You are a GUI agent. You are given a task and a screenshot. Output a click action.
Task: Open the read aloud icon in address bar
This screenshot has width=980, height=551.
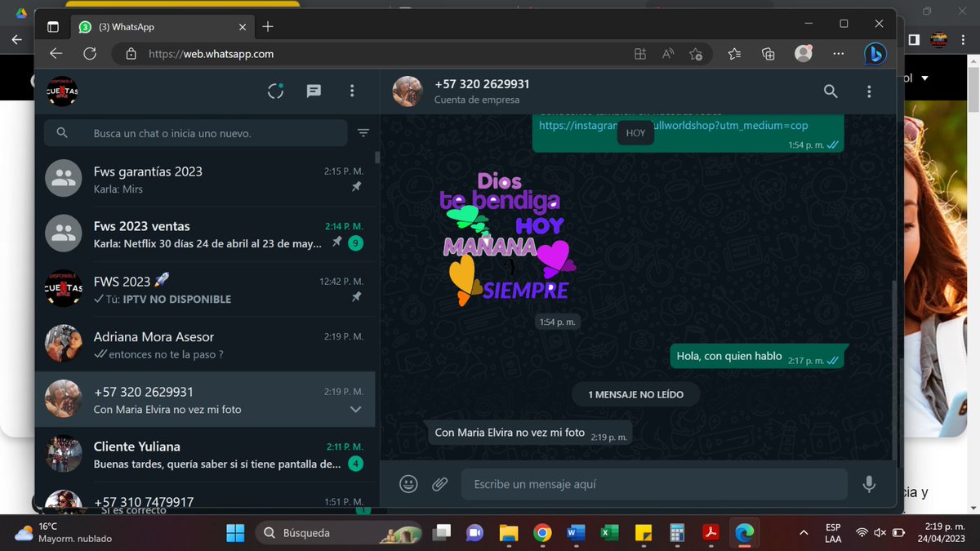[x=668, y=54]
